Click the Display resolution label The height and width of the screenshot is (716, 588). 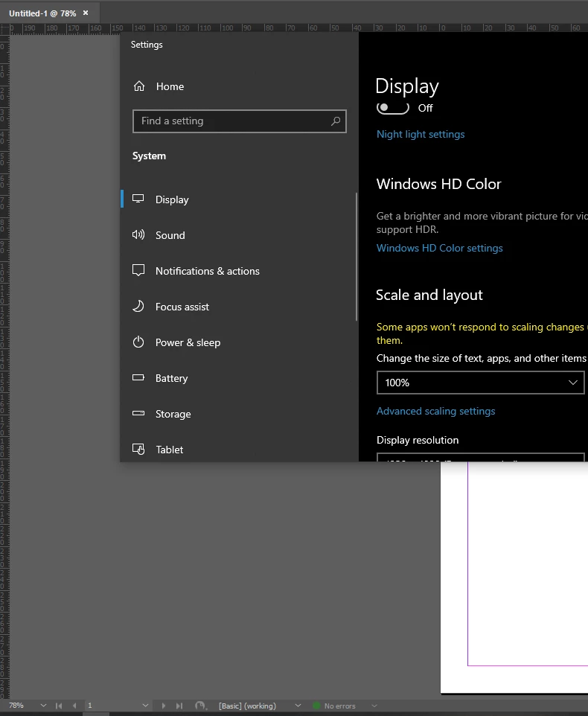coord(418,440)
